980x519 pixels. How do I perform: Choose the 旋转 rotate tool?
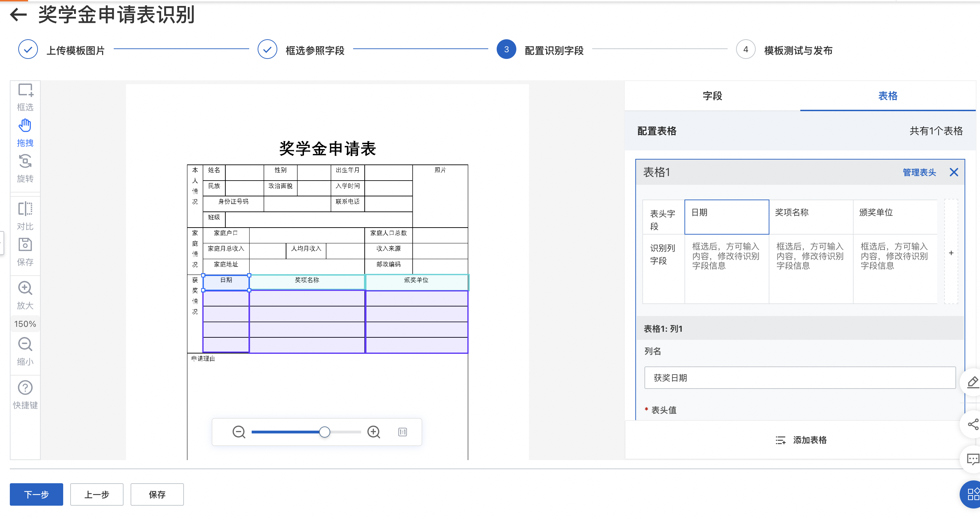pos(25,169)
